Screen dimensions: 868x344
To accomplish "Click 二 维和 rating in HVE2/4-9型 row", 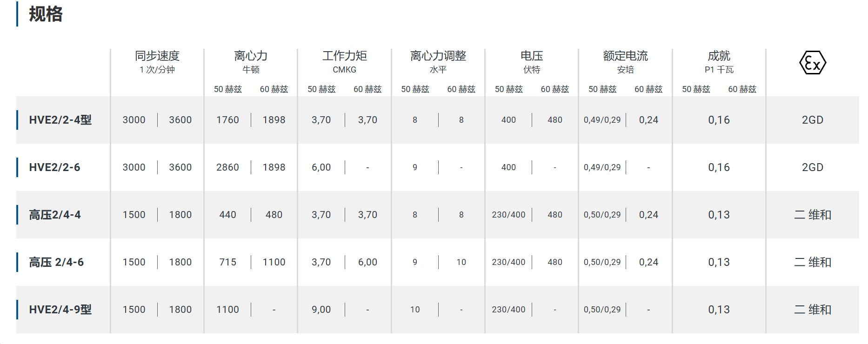I will pos(813,310).
